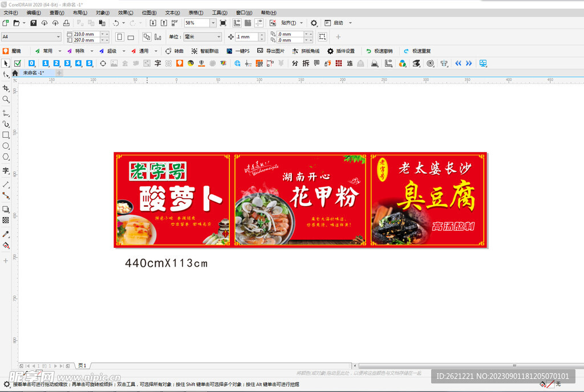Set page orientation to Landscape
Viewport: 584px width, 392px height.
131,37
